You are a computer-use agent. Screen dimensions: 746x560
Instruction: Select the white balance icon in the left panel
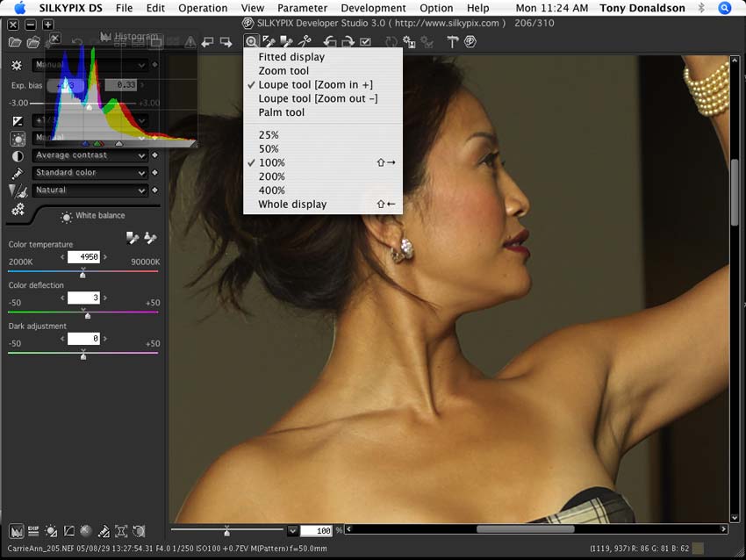coord(18,139)
